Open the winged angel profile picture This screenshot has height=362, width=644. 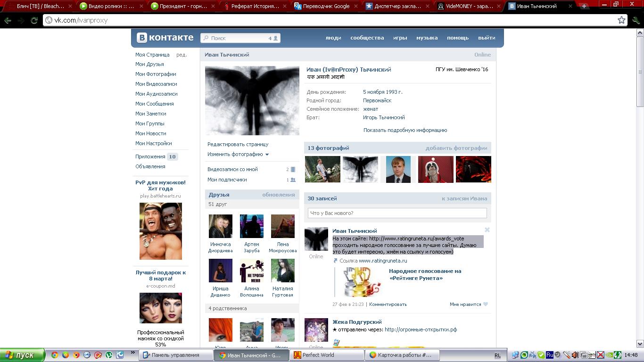(252, 100)
